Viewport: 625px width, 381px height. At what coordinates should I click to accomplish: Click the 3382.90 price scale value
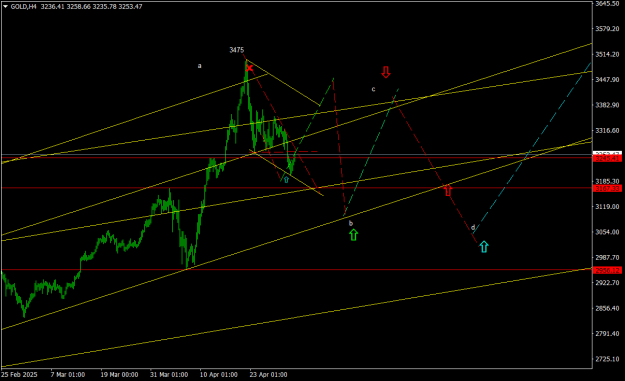click(607, 105)
